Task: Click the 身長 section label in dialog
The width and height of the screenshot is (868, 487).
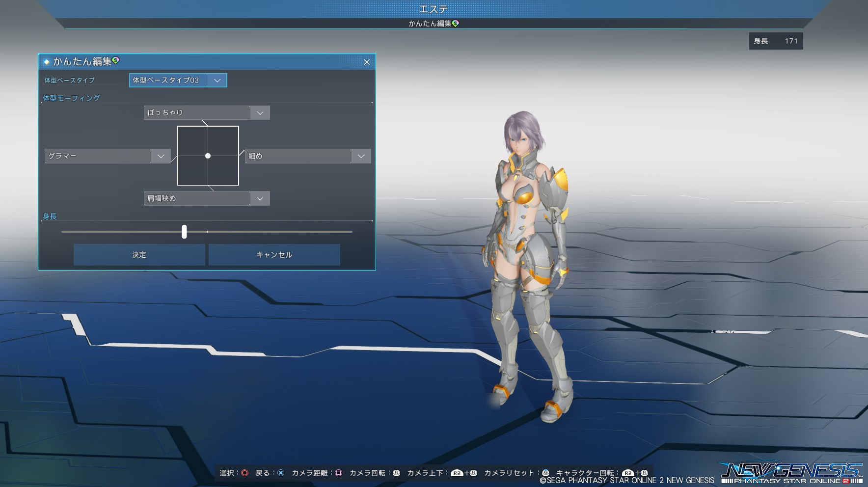Action: coord(50,216)
